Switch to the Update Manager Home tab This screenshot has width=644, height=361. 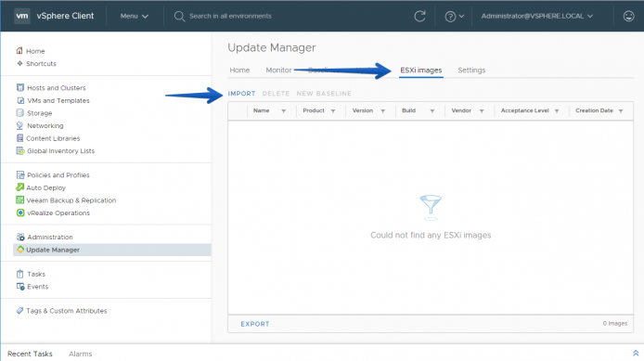coord(239,70)
